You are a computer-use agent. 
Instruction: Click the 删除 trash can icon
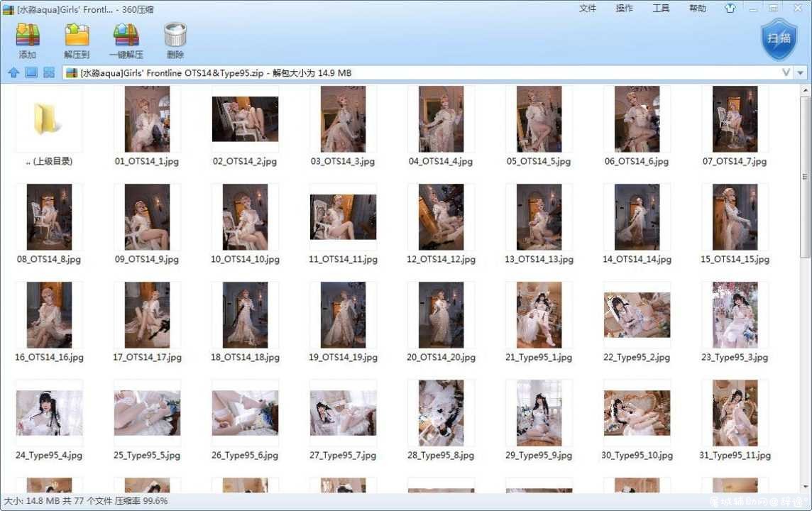[x=175, y=35]
